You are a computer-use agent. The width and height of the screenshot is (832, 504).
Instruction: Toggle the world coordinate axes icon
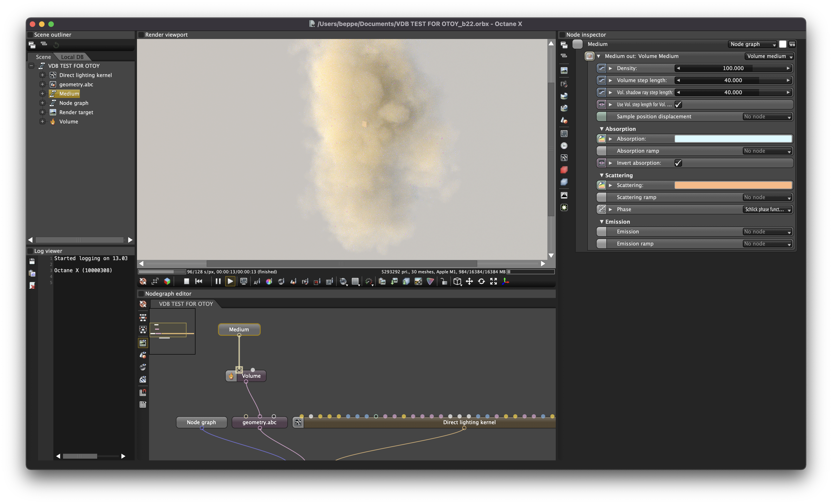506,281
